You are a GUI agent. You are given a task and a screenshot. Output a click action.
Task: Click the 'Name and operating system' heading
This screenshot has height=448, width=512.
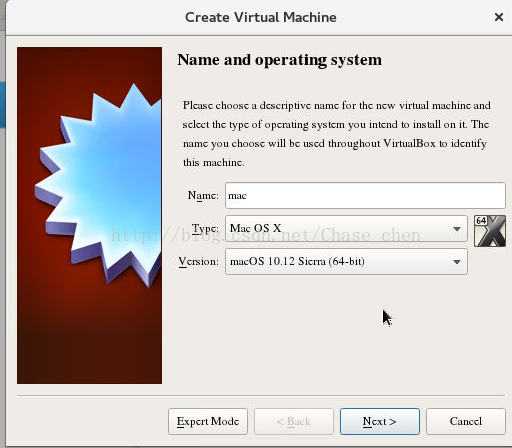point(280,60)
